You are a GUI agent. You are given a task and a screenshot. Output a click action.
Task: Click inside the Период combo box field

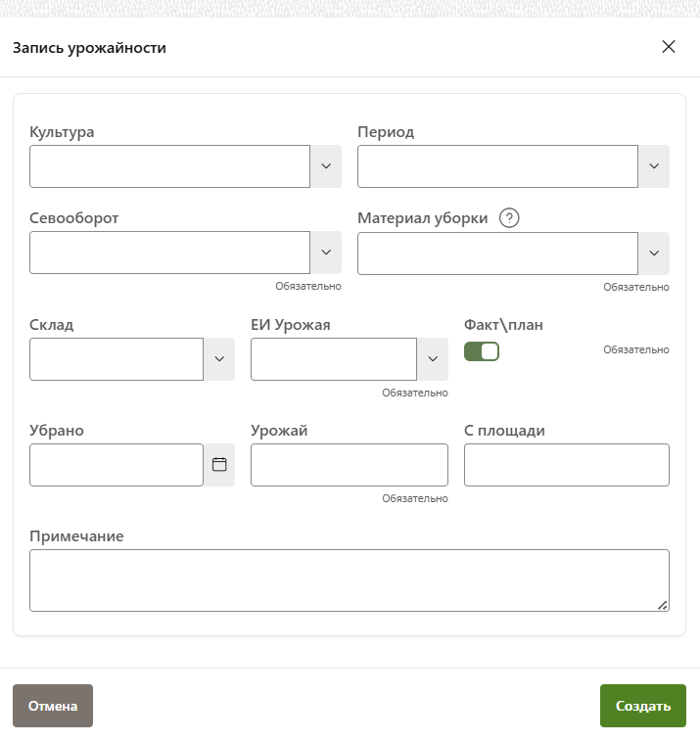coord(497,166)
